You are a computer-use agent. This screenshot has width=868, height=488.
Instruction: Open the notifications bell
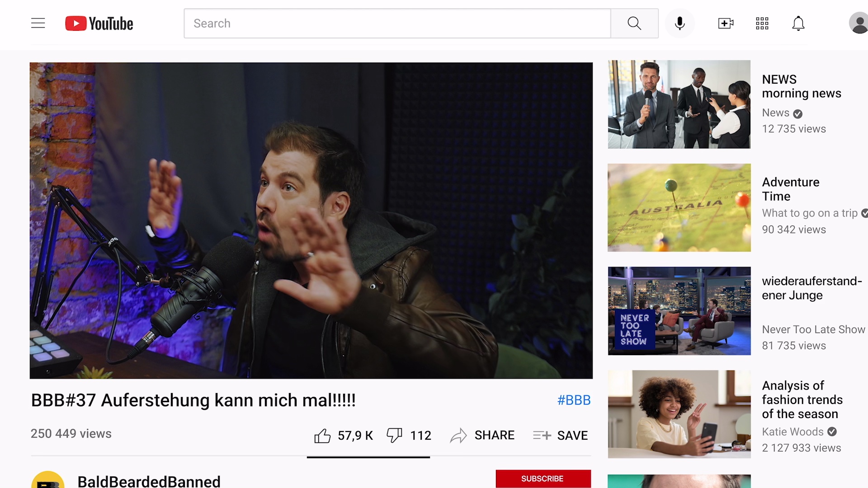(798, 23)
